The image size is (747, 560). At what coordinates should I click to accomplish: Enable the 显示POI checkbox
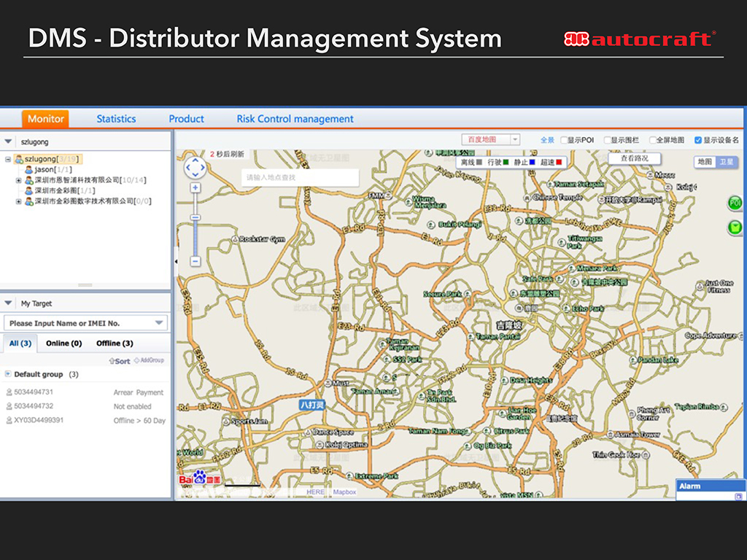click(564, 140)
